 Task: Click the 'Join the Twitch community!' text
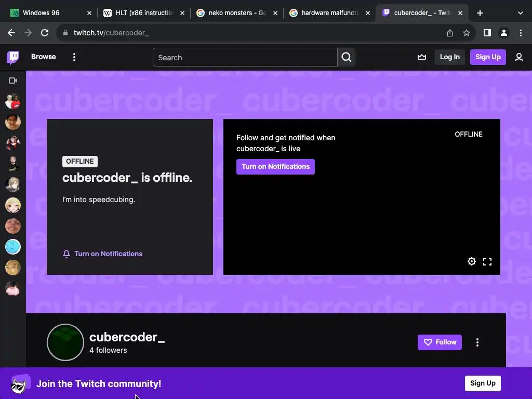[x=99, y=384]
